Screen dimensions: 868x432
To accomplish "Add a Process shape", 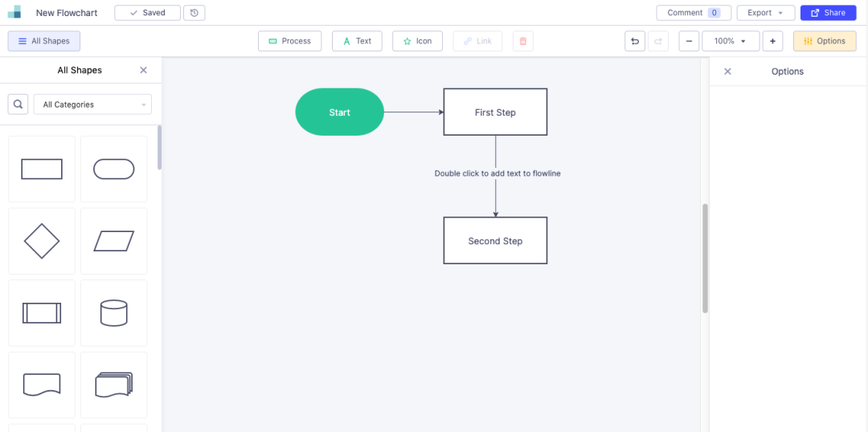I will click(289, 41).
